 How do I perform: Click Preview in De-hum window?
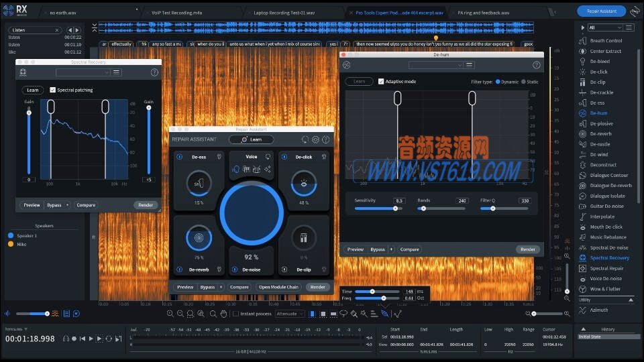coord(356,249)
